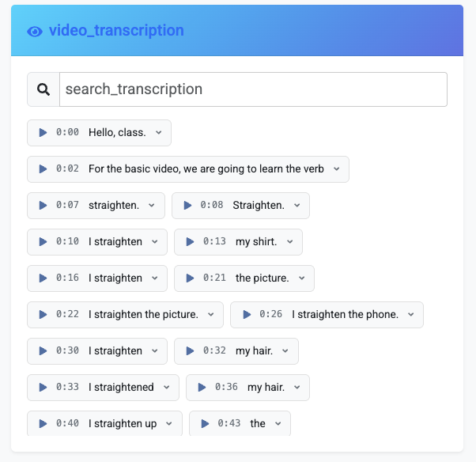
Task: Select the video_transcription header title
Action: pos(116,30)
